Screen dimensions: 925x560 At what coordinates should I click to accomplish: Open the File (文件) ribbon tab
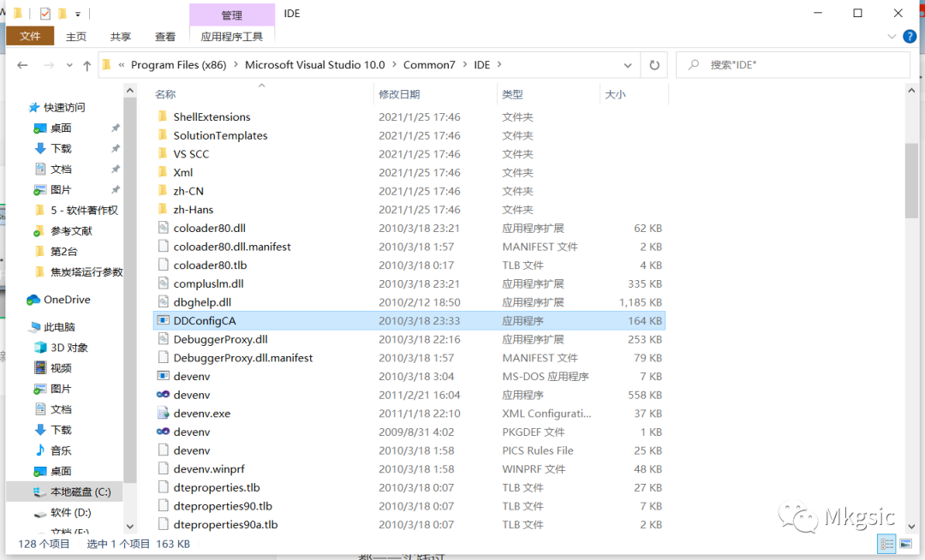[30, 37]
